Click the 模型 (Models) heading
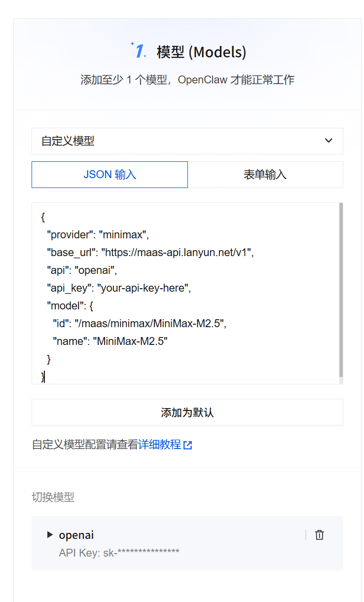 (201, 52)
